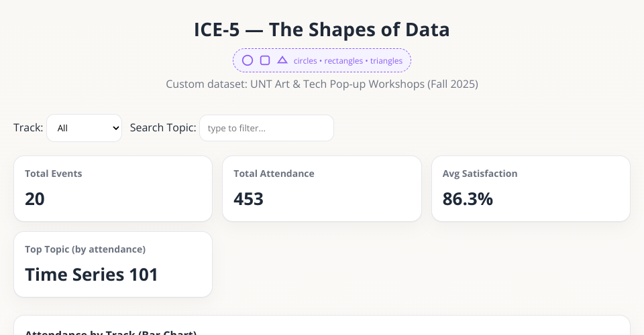Click the triangle shape icon
This screenshot has width=644, height=335.
tap(282, 60)
